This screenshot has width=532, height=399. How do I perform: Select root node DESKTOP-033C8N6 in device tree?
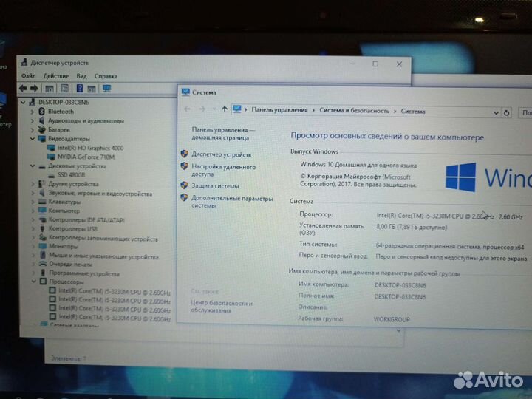(x=64, y=102)
